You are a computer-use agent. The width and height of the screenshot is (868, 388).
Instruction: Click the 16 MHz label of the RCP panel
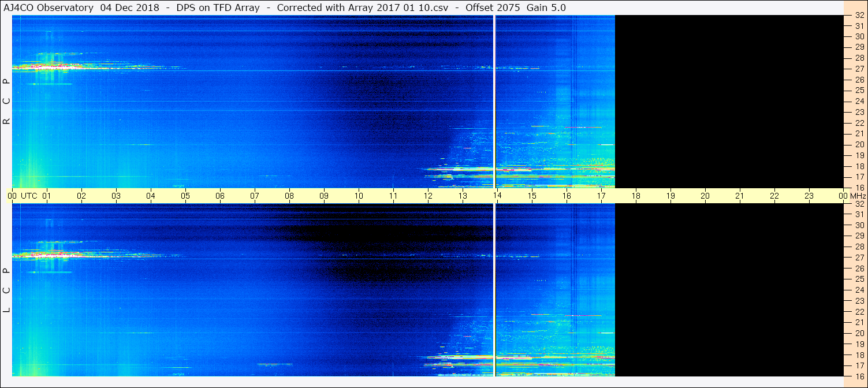(x=859, y=187)
